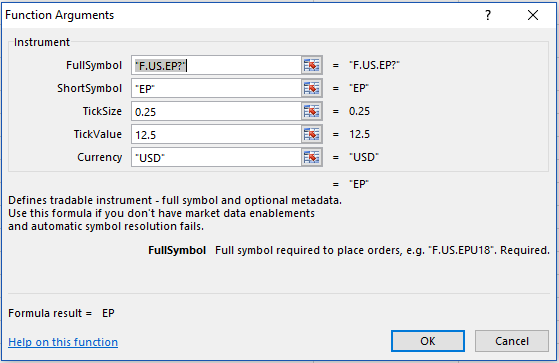Click the Instrument group heading
Image resolution: width=559 pixels, height=363 pixels.
pos(42,42)
